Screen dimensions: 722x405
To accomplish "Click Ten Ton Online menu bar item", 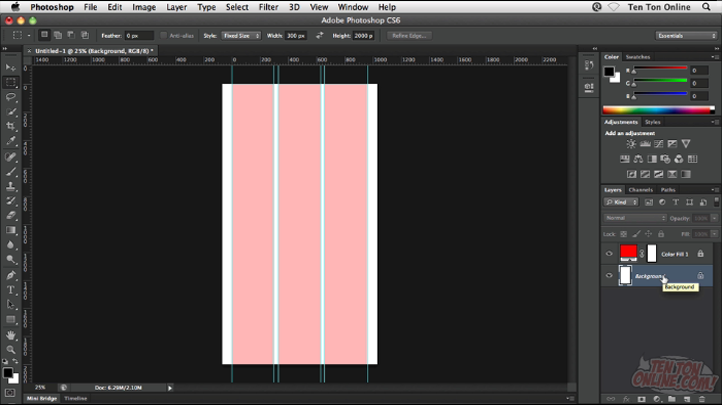I will [659, 7].
